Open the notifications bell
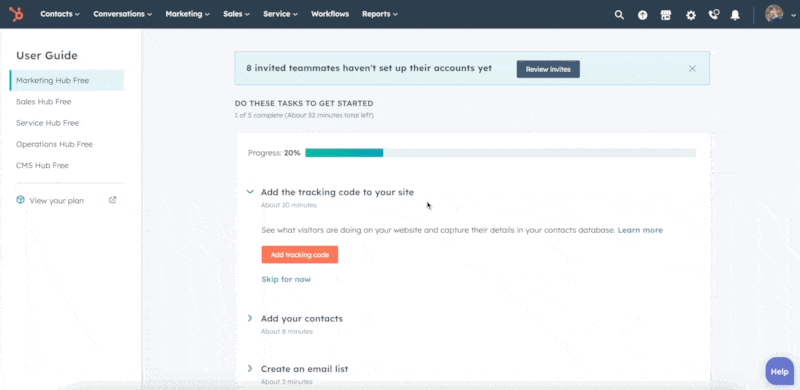 [735, 15]
